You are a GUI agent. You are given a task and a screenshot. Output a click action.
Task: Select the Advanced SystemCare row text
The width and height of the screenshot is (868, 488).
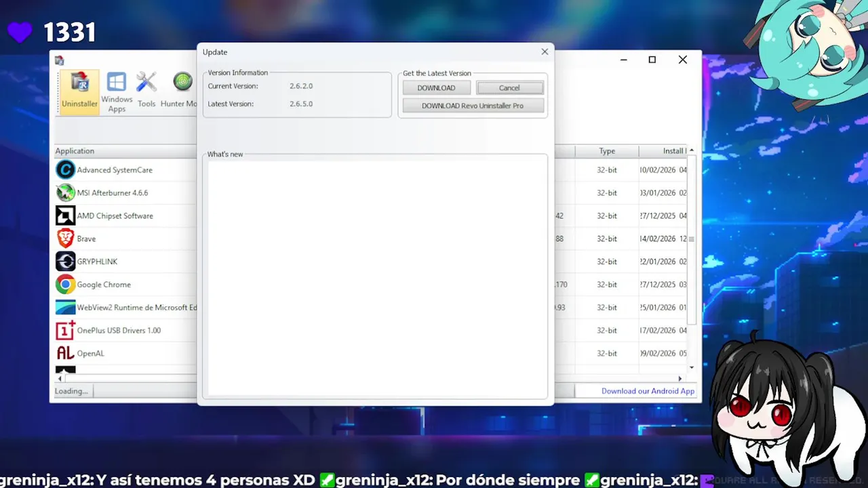coord(115,170)
